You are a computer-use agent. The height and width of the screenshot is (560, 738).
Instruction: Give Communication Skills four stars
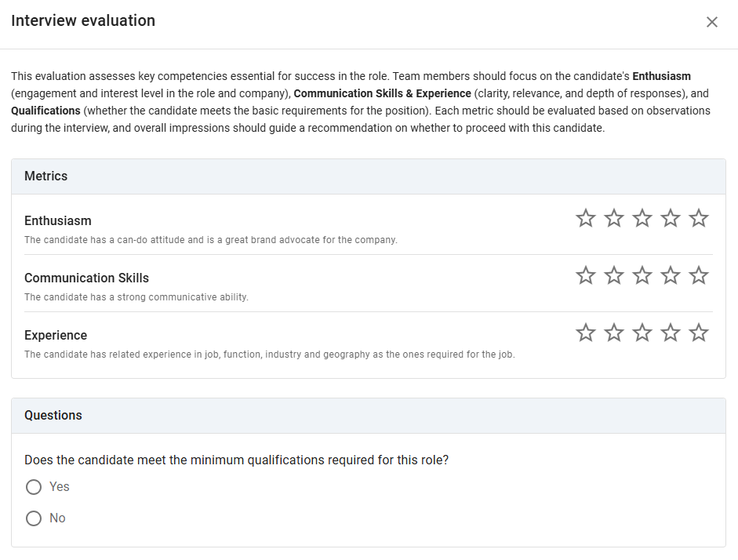pyautogui.click(x=670, y=275)
